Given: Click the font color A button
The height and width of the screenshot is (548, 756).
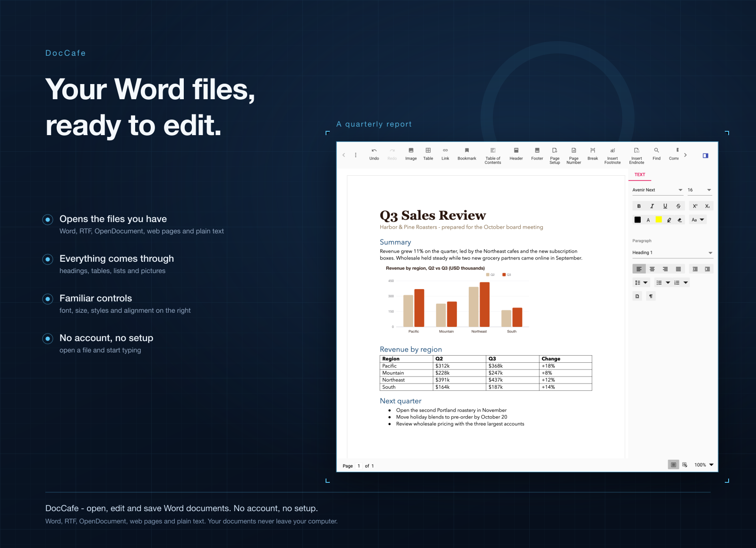Looking at the screenshot, I should (x=648, y=220).
